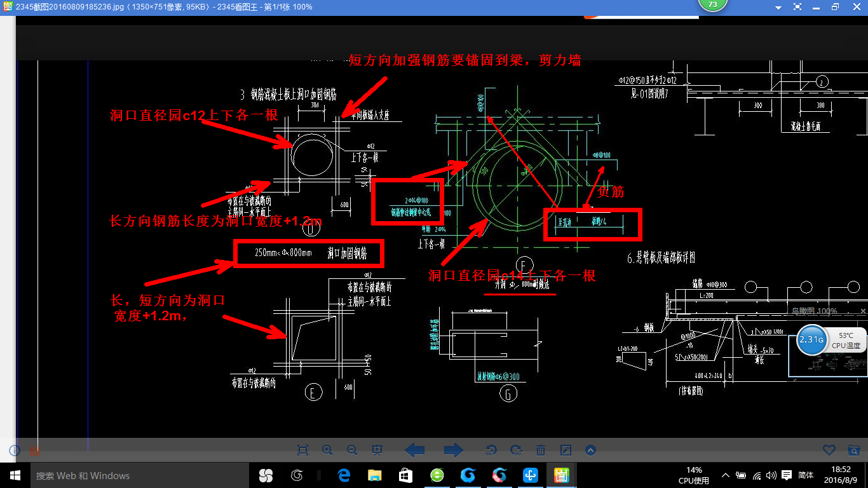
Task: Open the blue cross taskbar app
Action: 530,475
